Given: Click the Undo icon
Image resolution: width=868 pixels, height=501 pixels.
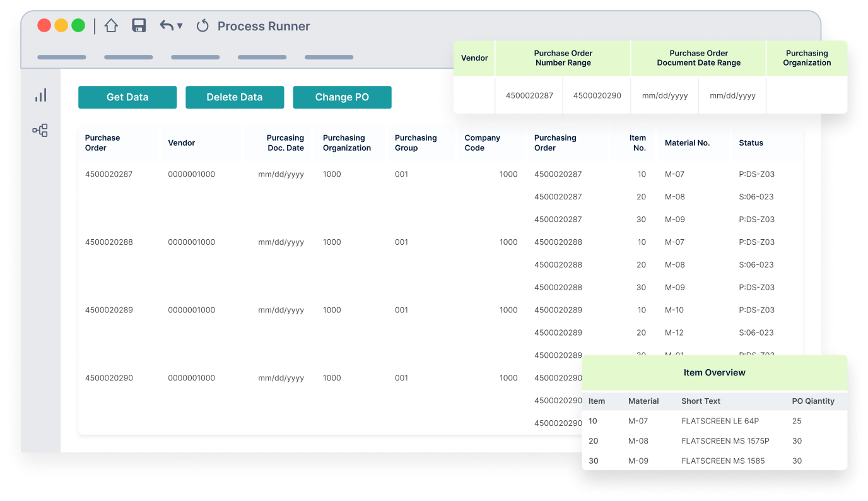Looking at the screenshot, I should pyautogui.click(x=165, y=25).
